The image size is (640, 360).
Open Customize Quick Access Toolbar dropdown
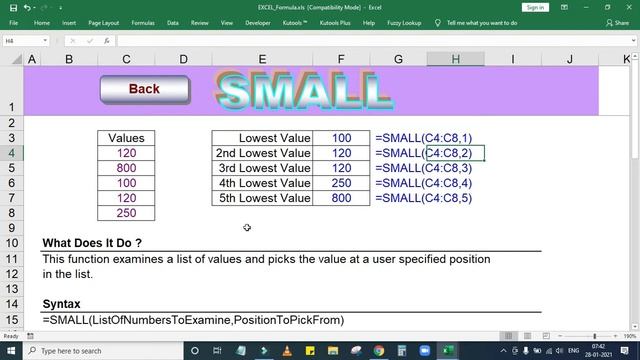(x=60, y=8)
